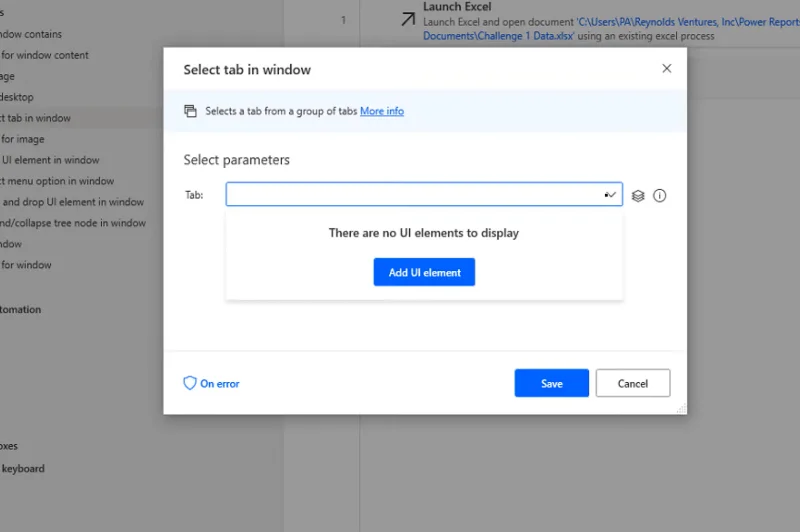
Task: Click the Launch Excel action title
Action: tap(457, 7)
